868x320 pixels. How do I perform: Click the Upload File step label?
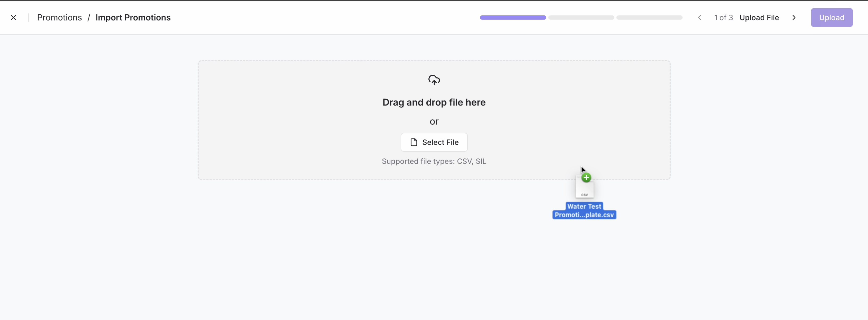click(x=759, y=17)
